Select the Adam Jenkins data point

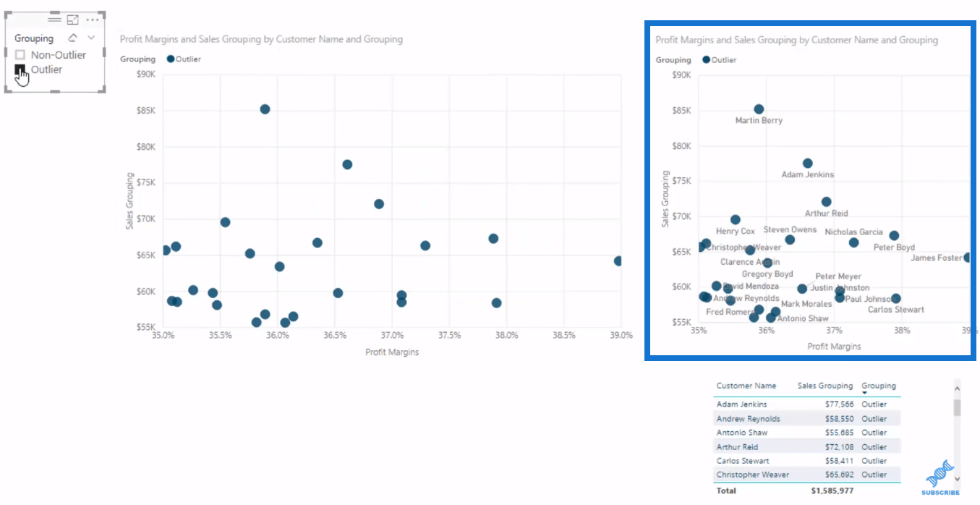[808, 164]
